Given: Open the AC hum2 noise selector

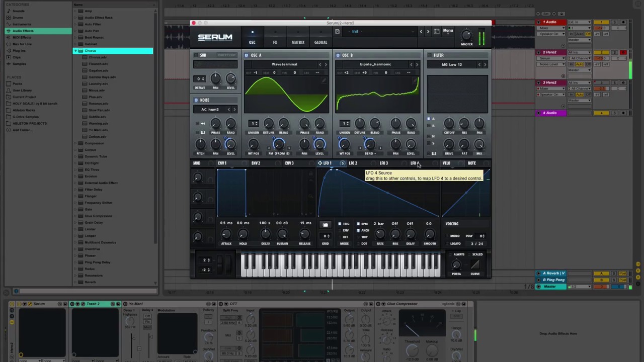Looking at the screenshot, I should coord(210,110).
